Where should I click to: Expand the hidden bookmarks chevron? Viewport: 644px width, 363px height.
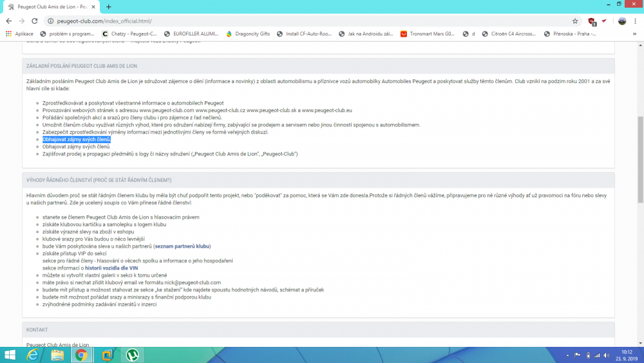pyautogui.click(x=634, y=34)
